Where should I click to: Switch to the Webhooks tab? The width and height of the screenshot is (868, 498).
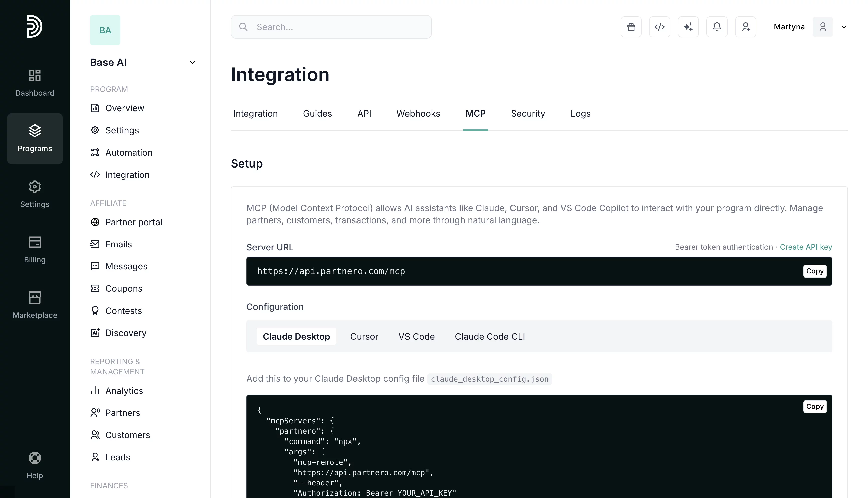tap(418, 114)
